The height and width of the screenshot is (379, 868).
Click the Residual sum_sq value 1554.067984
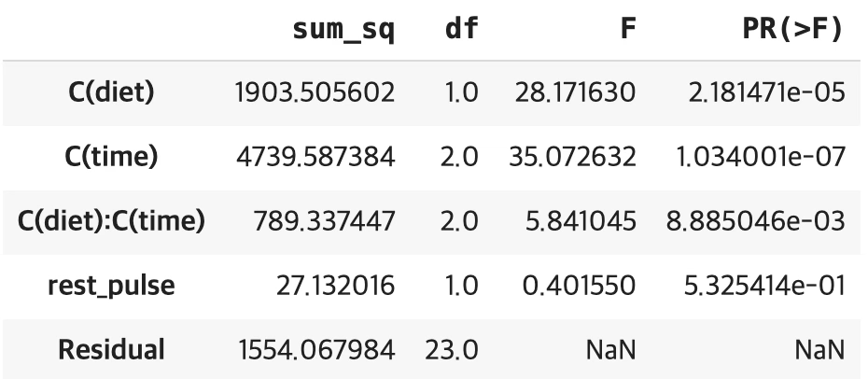pyautogui.click(x=315, y=350)
